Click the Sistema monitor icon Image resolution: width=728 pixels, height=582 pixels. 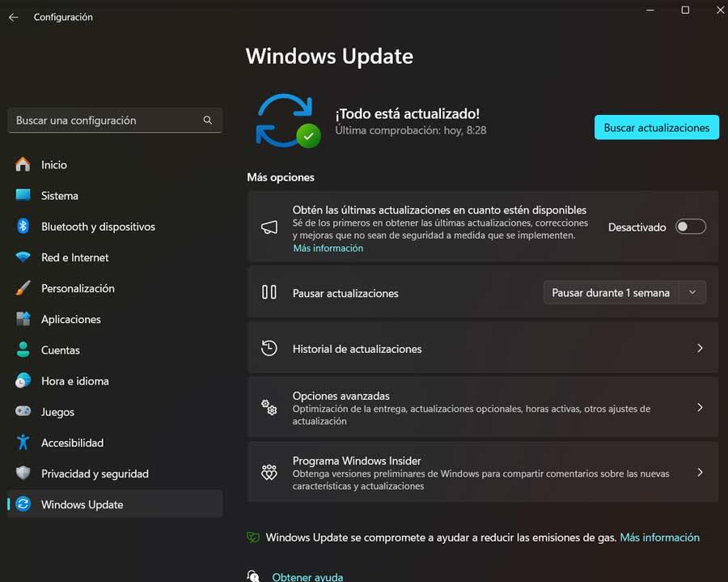tap(23, 195)
